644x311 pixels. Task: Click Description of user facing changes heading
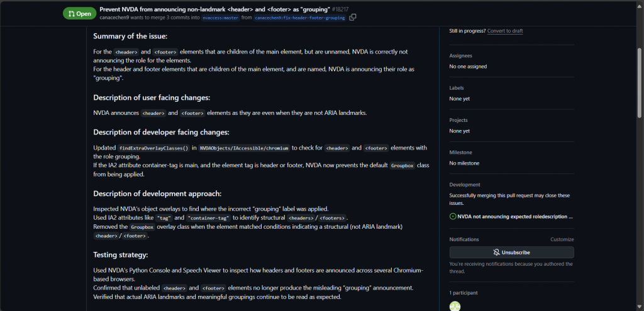[152, 97]
